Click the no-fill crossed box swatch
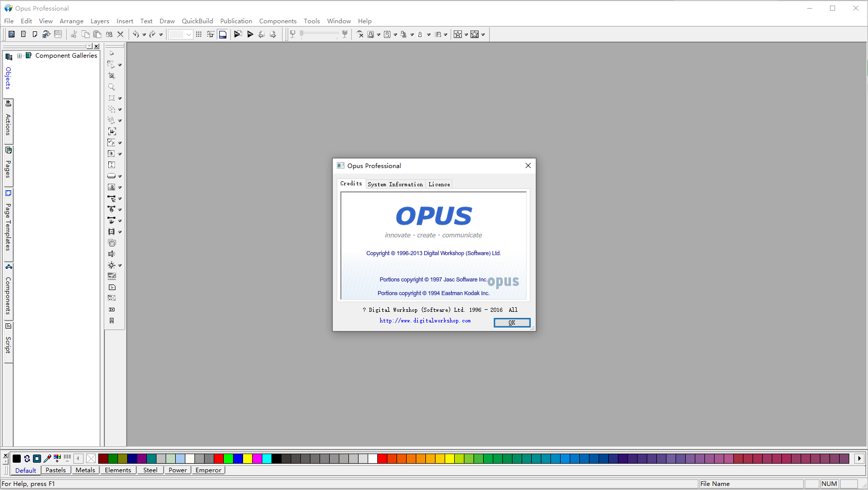This screenshot has height=490, width=868. 91,459
